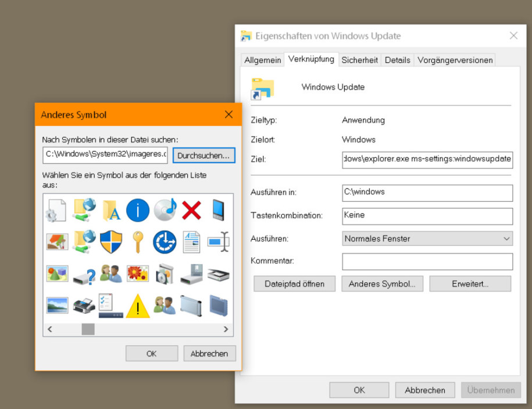Pick the network folder globe icon in second row
This screenshot has height=409, width=532.
(84, 241)
